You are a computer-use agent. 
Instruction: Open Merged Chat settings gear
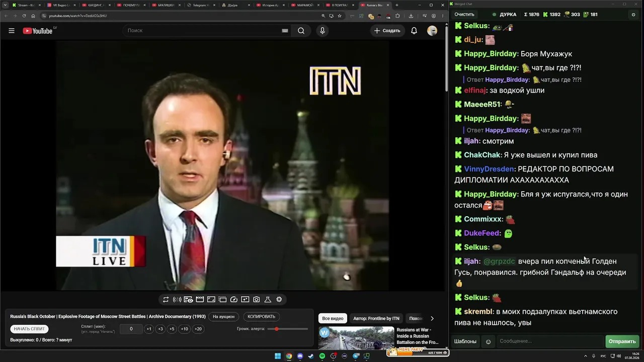pyautogui.click(x=633, y=15)
